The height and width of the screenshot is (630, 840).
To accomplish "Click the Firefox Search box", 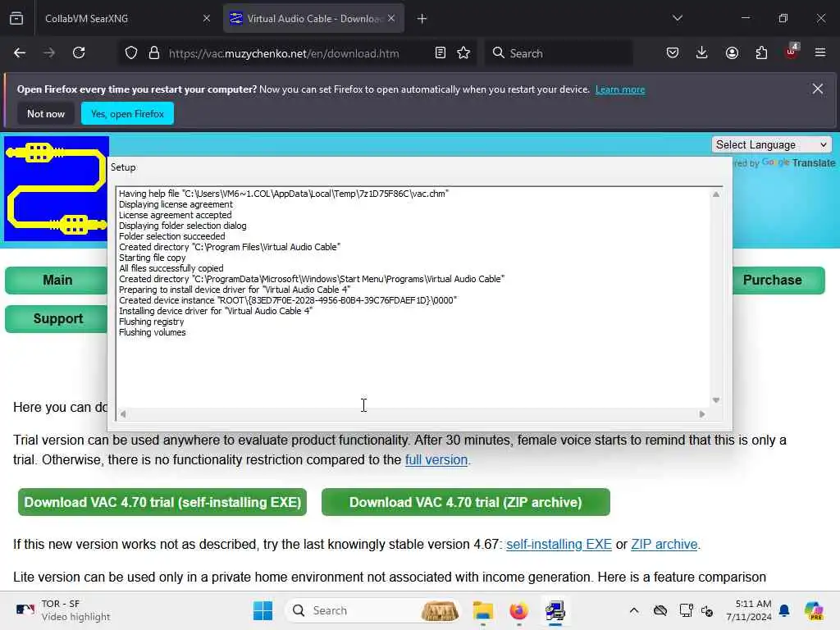I will (x=559, y=53).
